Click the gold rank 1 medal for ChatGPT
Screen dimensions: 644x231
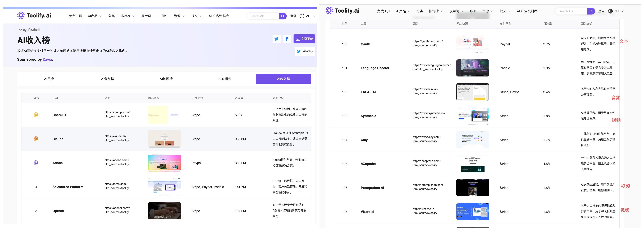coord(36,115)
